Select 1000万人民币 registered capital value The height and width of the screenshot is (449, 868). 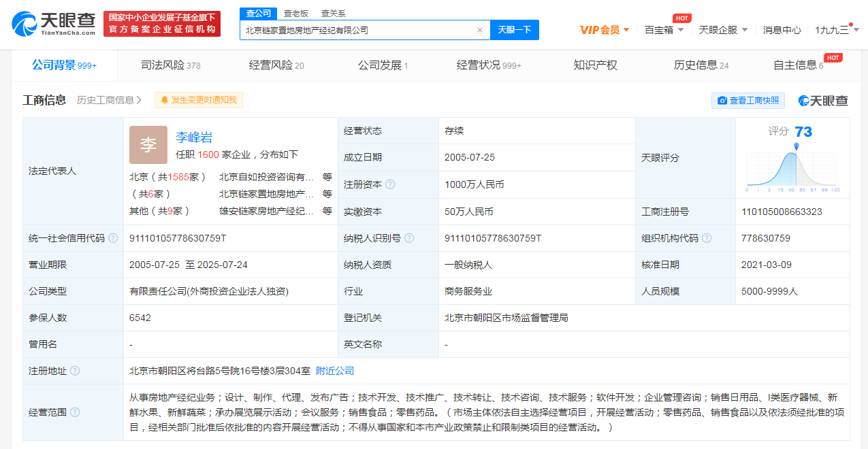pyautogui.click(x=475, y=184)
